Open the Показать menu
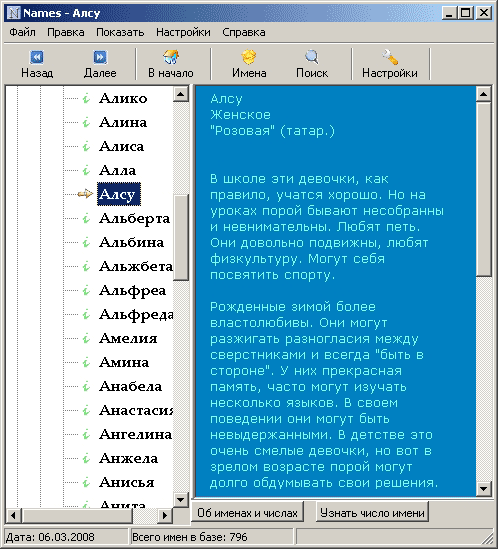 click(x=120, y=32)
